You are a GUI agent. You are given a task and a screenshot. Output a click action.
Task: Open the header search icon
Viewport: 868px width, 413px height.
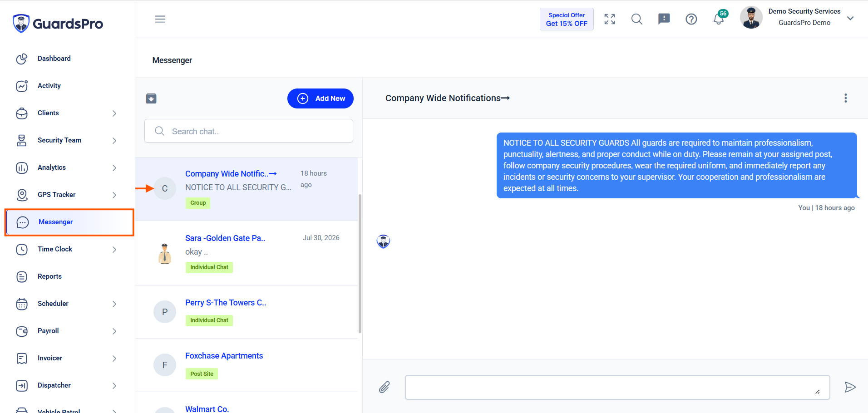(x=637, y=19)
